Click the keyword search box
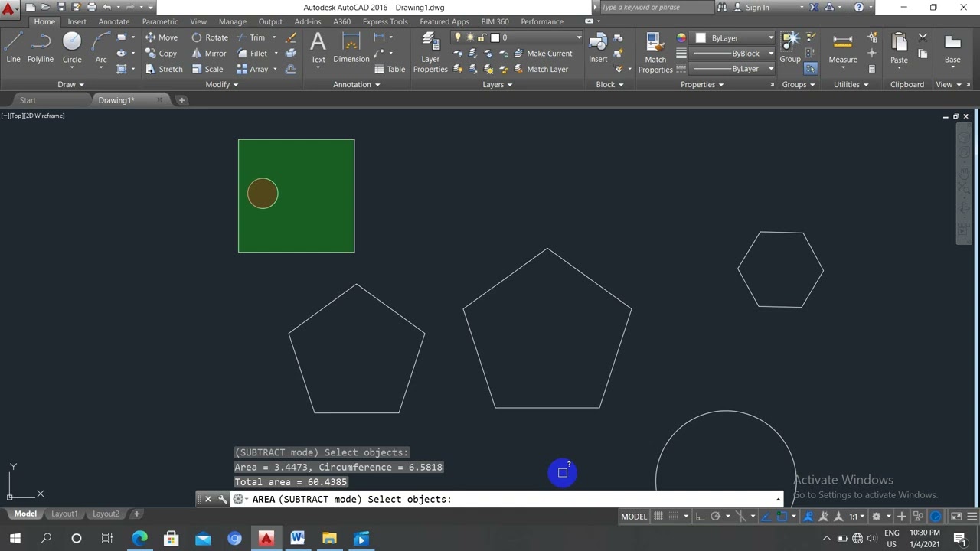The width and height of the screenshot is (980, 551). click(655, 8)
